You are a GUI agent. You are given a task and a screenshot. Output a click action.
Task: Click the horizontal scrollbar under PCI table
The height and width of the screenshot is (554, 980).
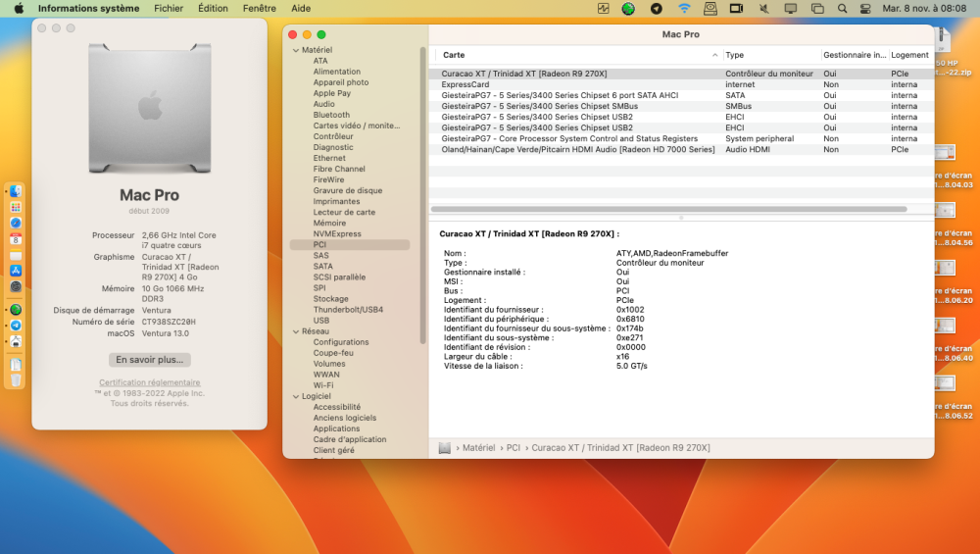(668, 209)
